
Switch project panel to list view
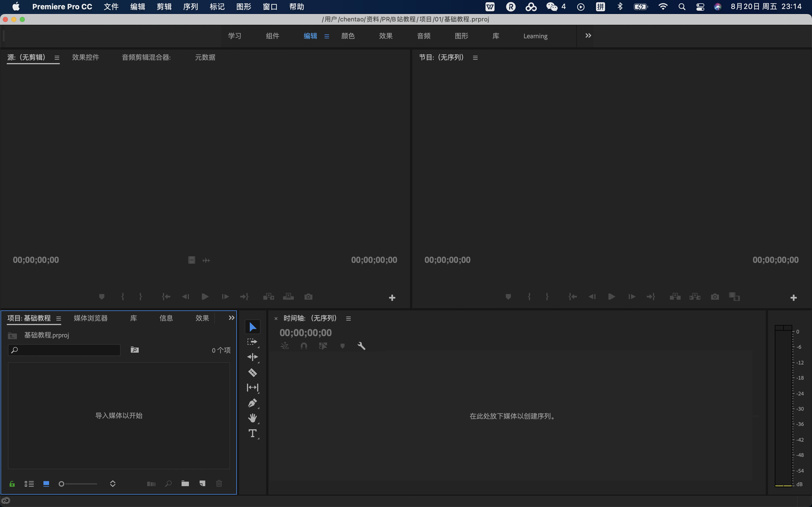click(29, 484)
